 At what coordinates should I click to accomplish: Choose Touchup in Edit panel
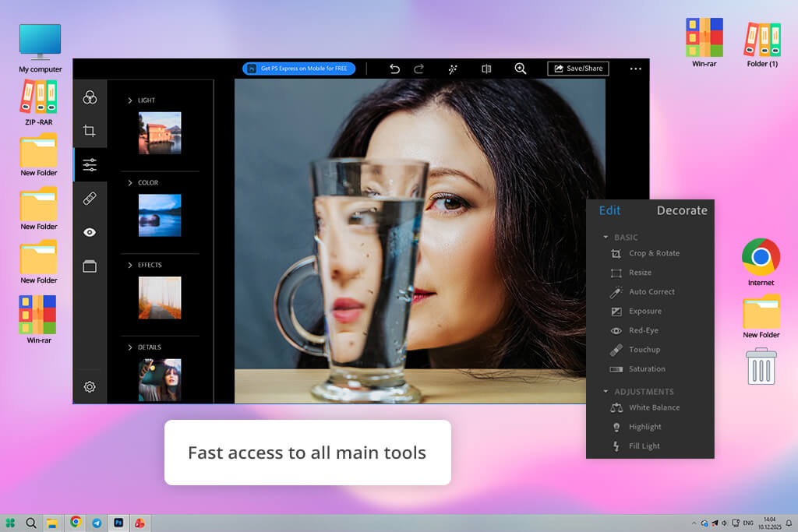634,350
